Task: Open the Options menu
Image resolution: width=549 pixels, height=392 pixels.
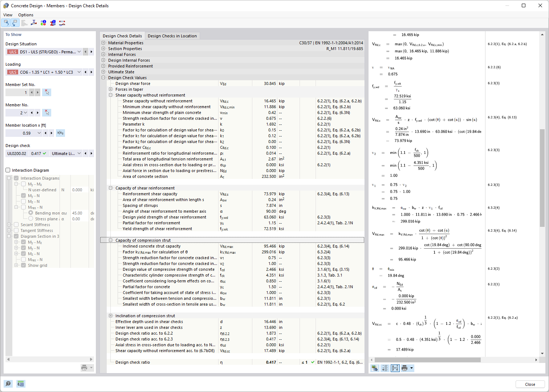Action: pos(25,15)
